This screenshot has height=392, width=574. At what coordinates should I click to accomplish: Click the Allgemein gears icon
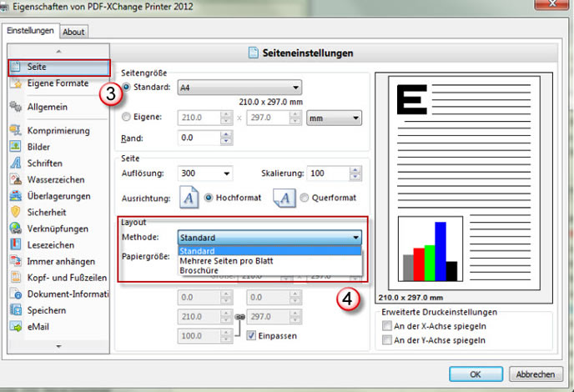click(x=16, y=107)
